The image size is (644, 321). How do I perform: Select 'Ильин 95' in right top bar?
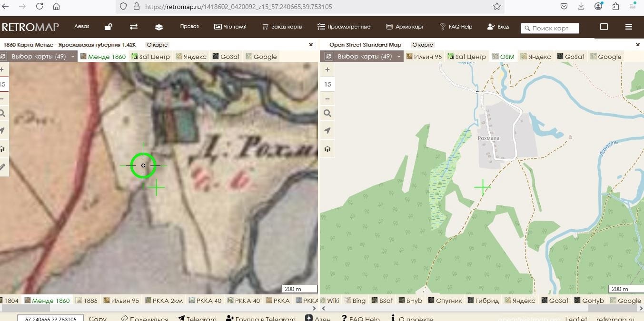coord(424,57)
